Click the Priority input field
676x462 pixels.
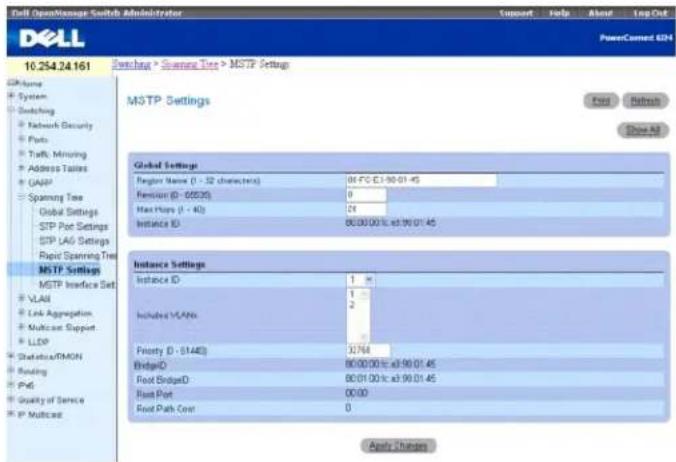(368, 350)
